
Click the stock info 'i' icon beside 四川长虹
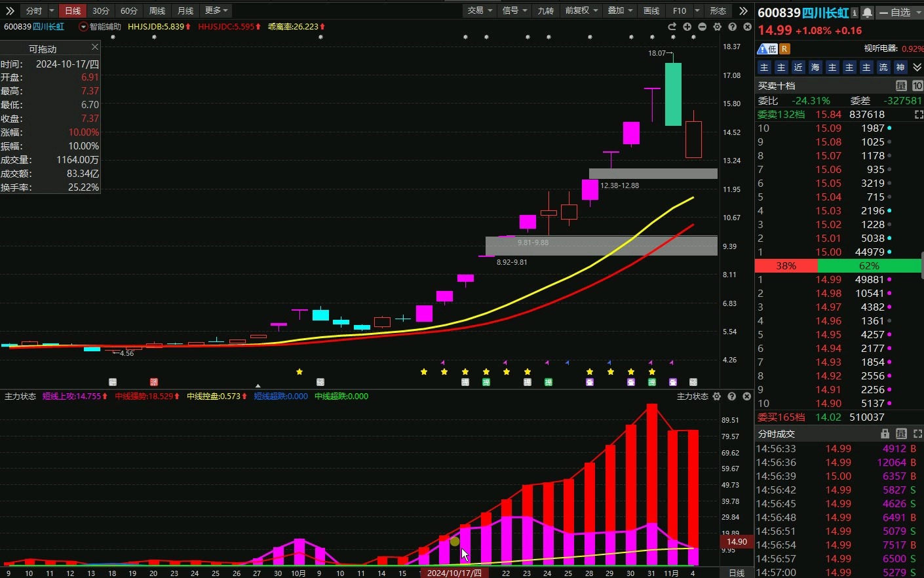(x=855, y=12)
